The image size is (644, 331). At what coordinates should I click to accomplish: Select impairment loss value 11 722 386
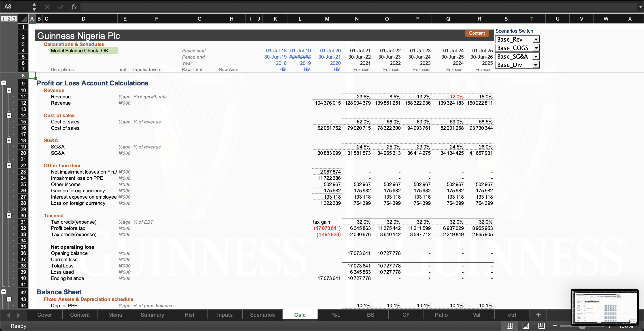coord(327,178)
